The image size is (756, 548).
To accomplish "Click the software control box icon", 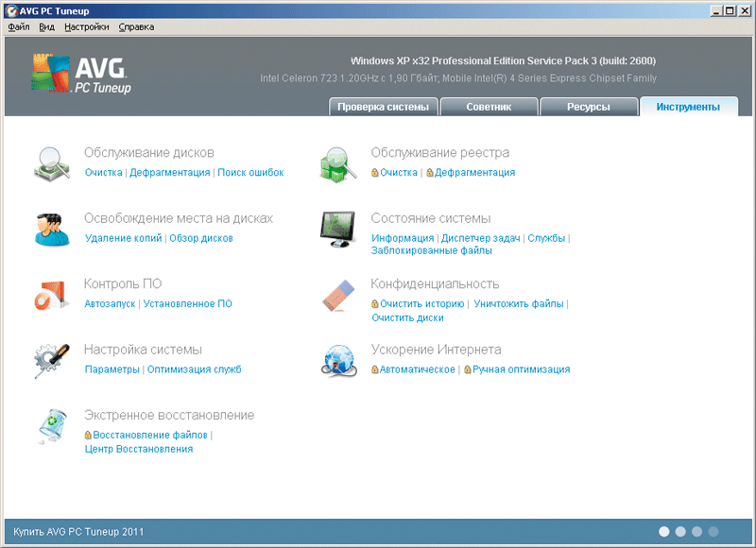I will [50, 295].
